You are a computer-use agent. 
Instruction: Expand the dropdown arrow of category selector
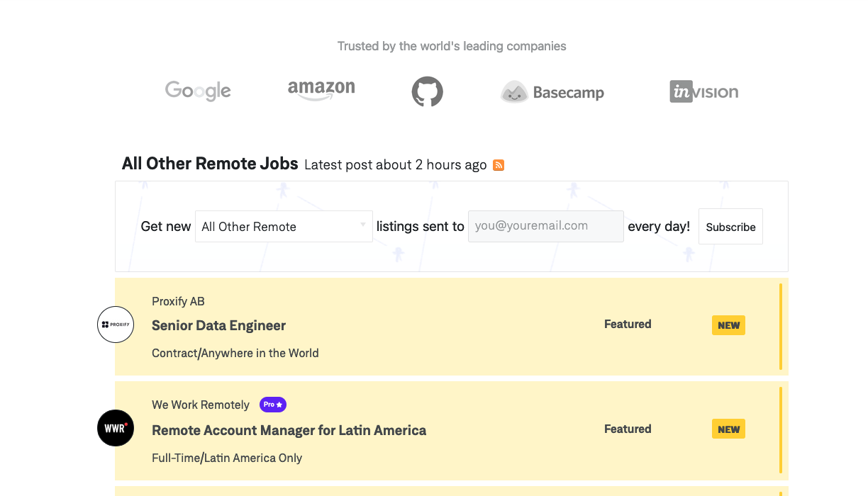[363, 225]
